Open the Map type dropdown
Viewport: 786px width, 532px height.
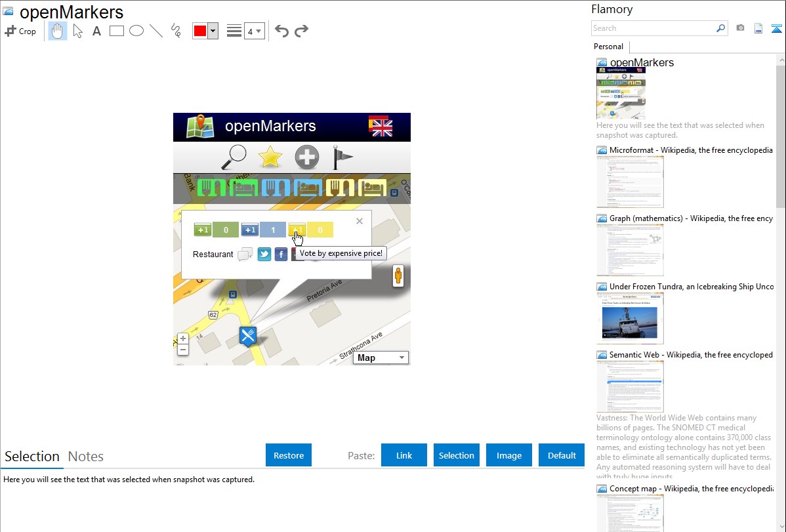381,358
